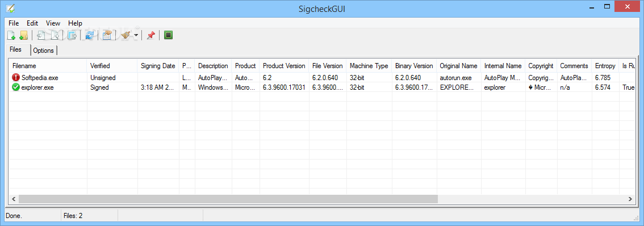Click the entropy value 6.785

click(x=603, y=77)
